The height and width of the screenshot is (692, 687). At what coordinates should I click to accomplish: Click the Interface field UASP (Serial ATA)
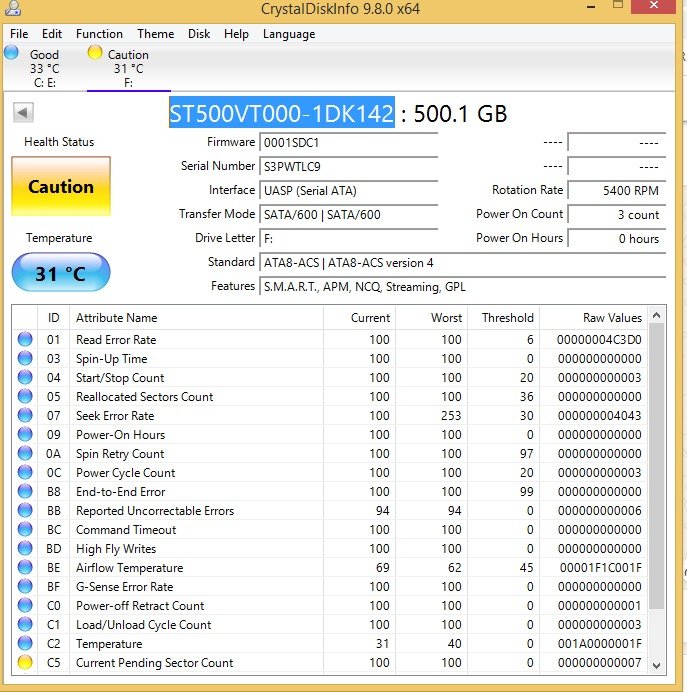[x=349, y=191]
